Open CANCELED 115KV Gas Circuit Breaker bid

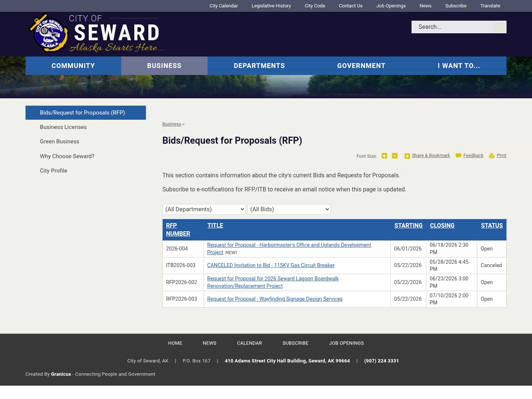tap(271, 265)
